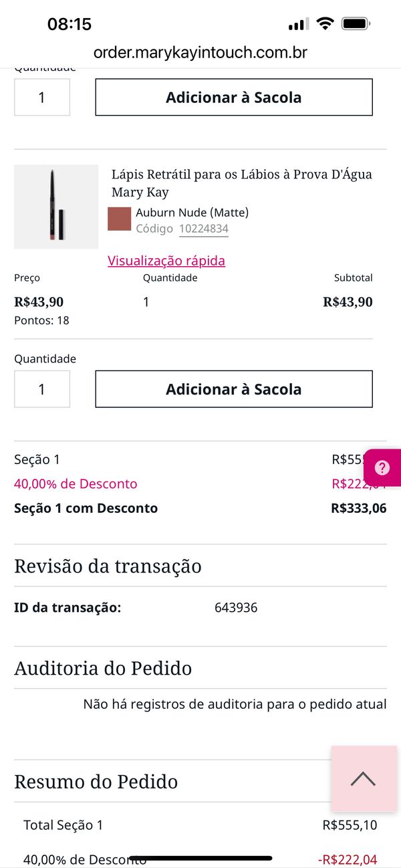Tap the Resumo do Pedido heading
The width and height of the screenshot is (401, 868).
(96, 782)
